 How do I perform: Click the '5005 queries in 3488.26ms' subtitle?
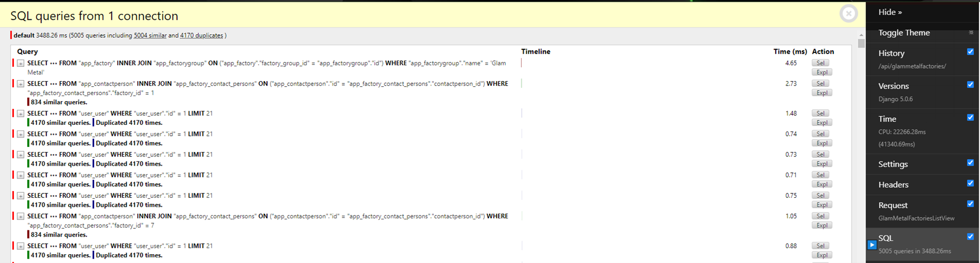915,251
